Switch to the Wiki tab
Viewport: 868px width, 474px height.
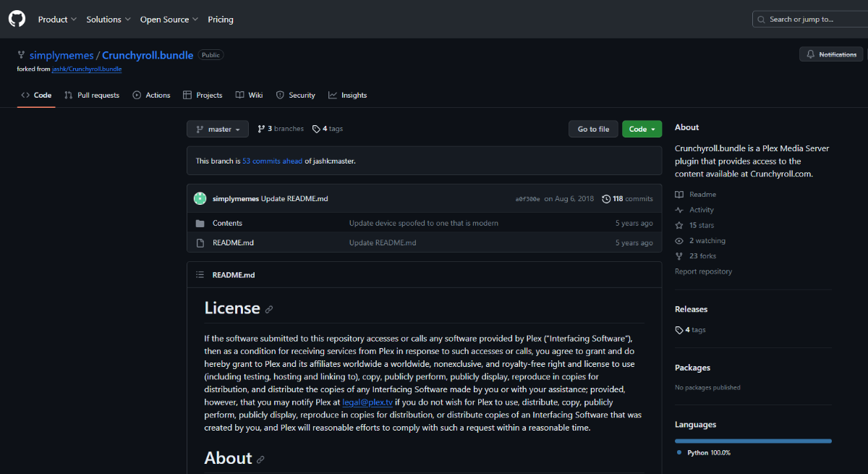(x=250, y=95)
